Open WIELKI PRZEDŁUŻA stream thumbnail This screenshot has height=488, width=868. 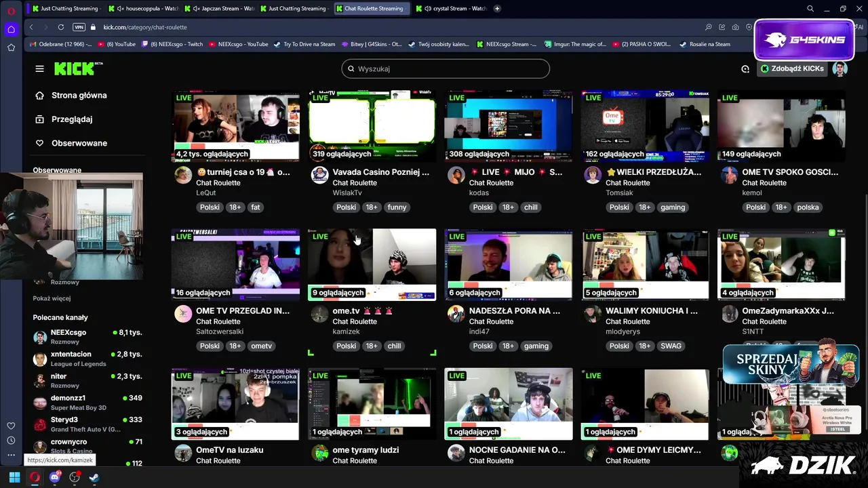pos(645,125)
